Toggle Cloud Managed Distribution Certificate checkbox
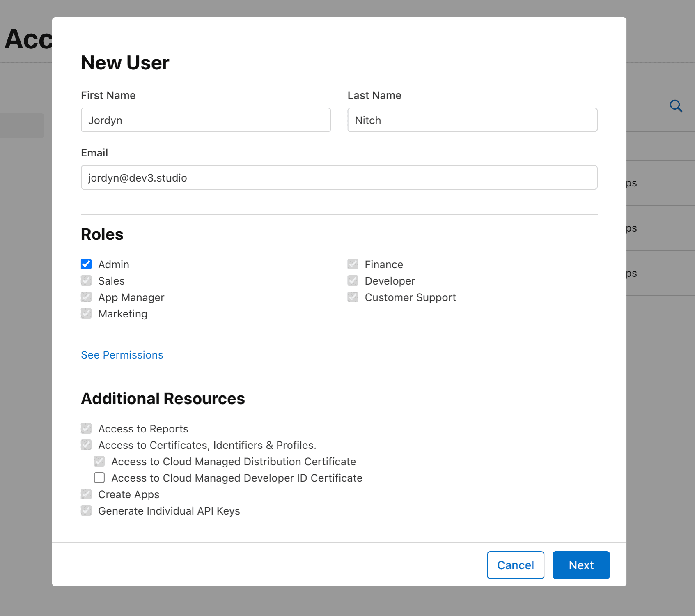Image resolution: width=695 pixels, height=616 pixels. [99, 461]
